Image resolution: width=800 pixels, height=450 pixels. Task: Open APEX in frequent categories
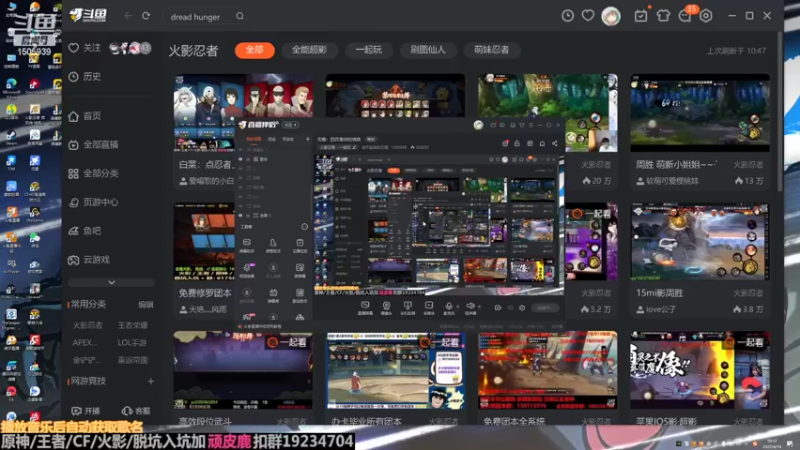point(85,342)
